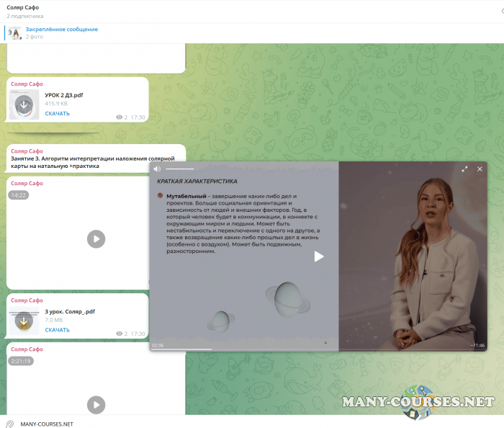
Task: Toggle the remaining time counter -11:46
Action: 477,346
